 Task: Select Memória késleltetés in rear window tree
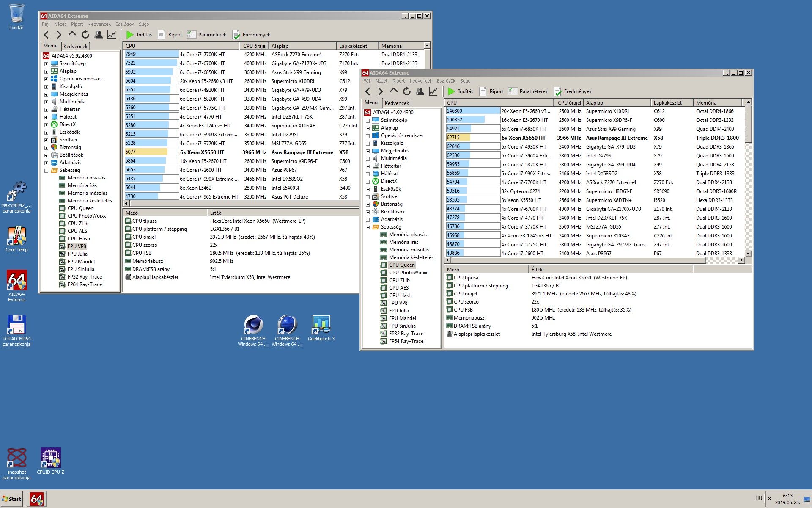pyautogui.click(x=89, y=201)
